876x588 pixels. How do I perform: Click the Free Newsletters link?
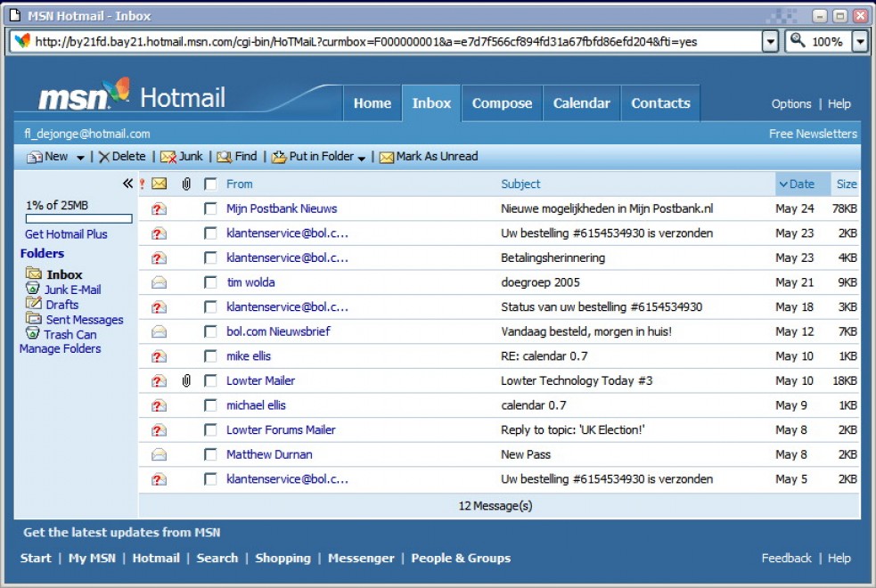point(813,134)
